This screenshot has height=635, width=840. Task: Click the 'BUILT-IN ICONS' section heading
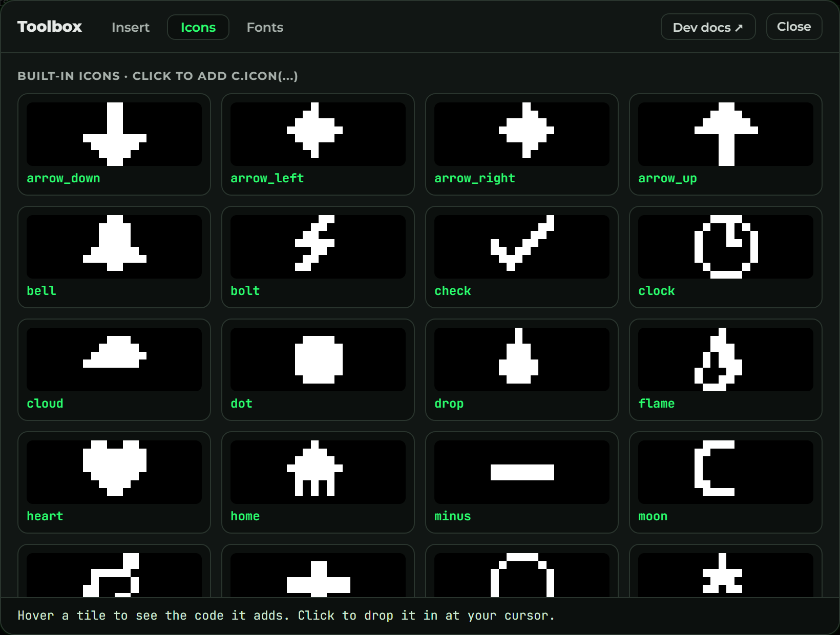point(158,76)
